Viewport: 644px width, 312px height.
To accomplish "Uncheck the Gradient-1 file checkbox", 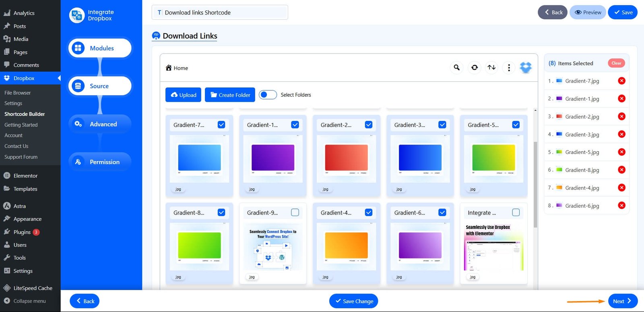I will click(295, 125).
